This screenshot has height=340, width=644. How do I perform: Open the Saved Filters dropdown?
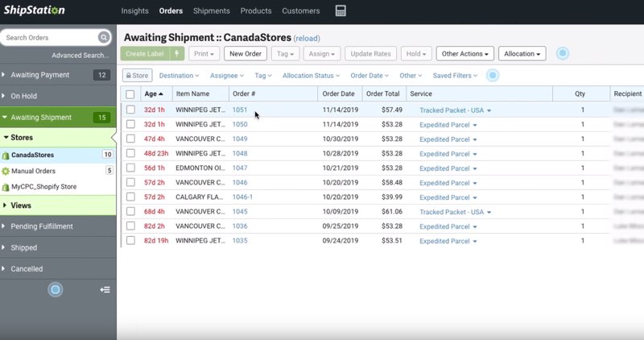455,76
